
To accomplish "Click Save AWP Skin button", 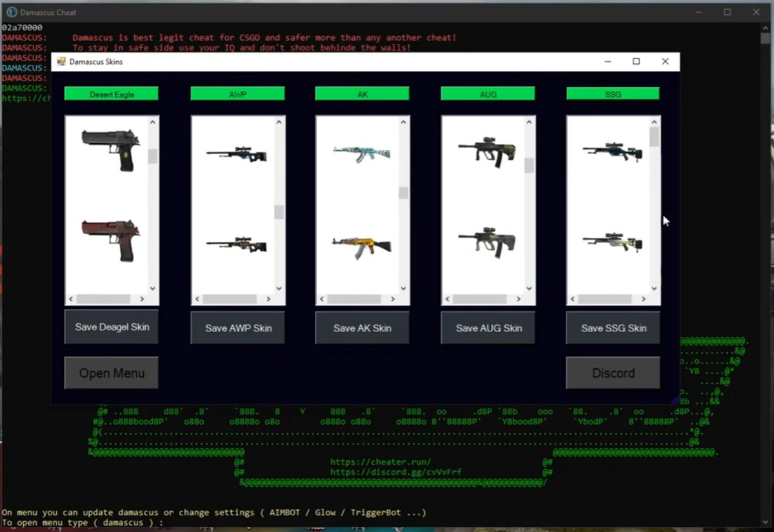I will tap(238, 328).
